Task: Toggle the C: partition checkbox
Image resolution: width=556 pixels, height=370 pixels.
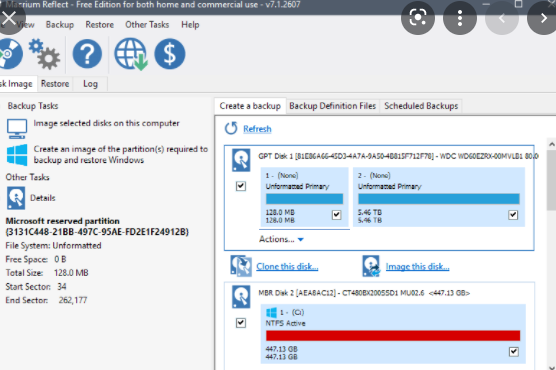Action: click(x=513, y=352)
